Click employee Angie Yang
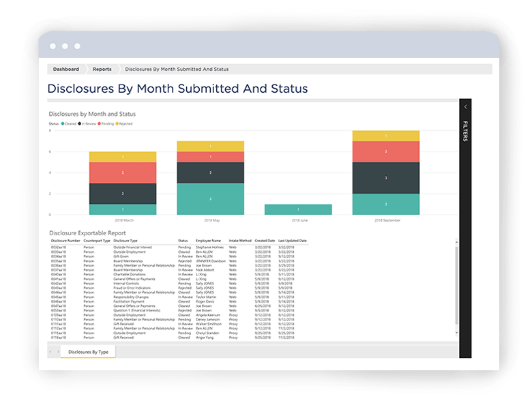This screenshot has height=403, width=532. 205,338
